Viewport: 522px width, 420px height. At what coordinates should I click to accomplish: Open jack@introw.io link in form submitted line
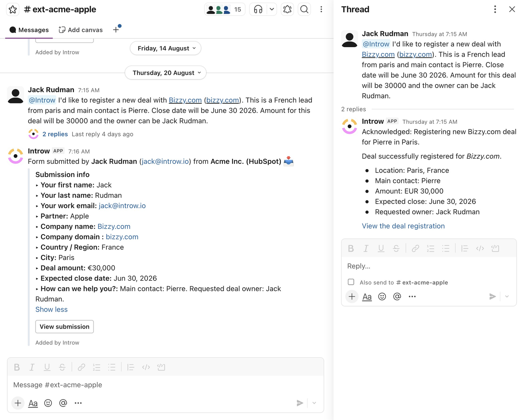[x=165, y=161]
